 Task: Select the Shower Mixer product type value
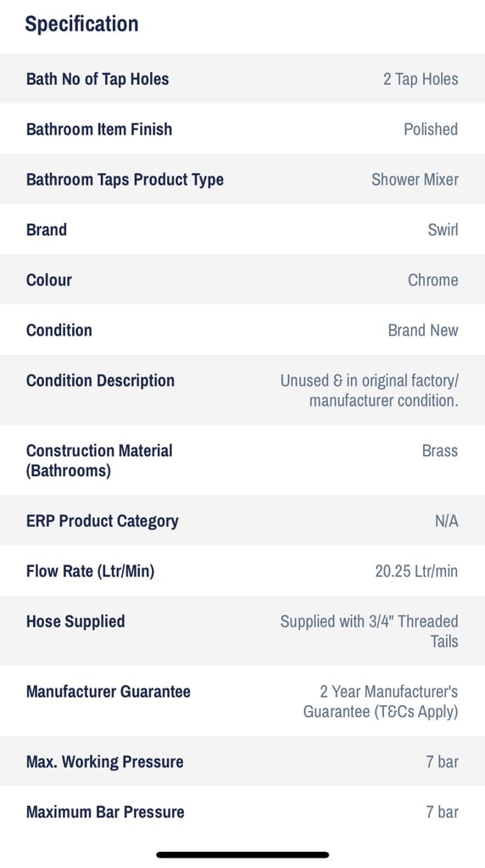coord(415,180)
